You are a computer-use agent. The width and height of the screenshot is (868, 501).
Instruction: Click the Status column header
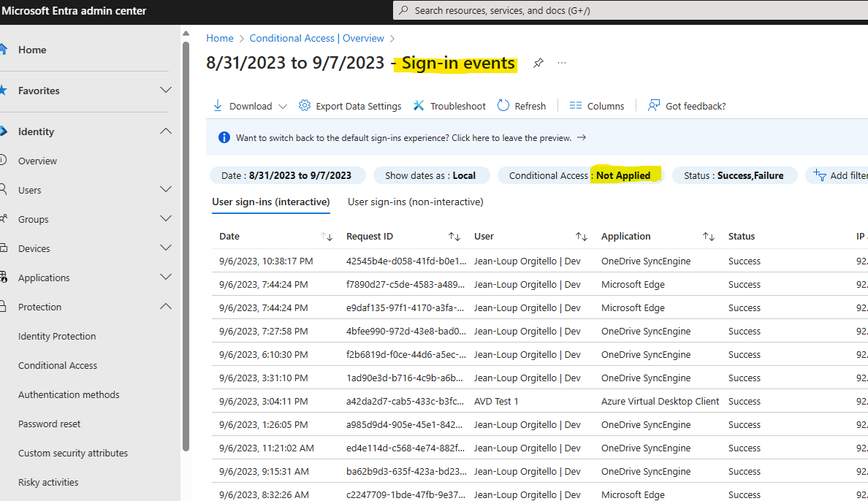click(742, 237)
